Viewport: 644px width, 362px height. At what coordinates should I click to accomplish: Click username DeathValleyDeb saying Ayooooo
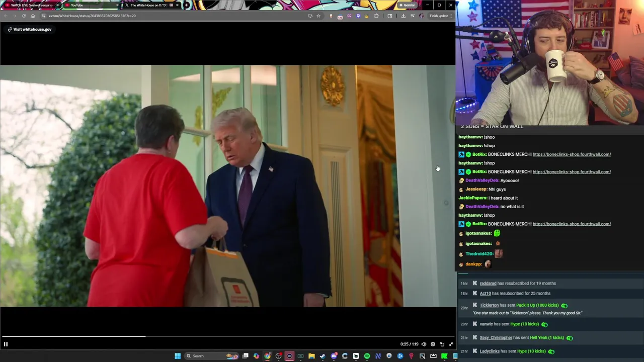click(x=482, y=180)
